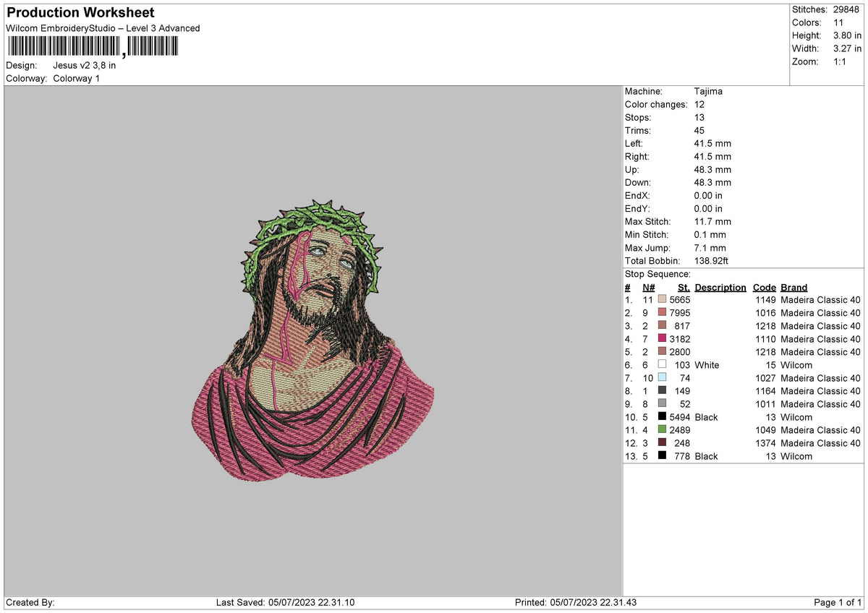
Task: Click the 'Last Saved: 05/07/2023 22.31.10' footer
Action: coord(285,602)
